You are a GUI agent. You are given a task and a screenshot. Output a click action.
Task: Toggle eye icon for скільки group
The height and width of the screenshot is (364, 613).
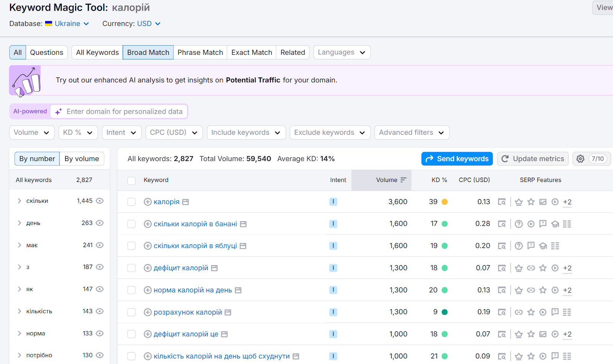100,201
